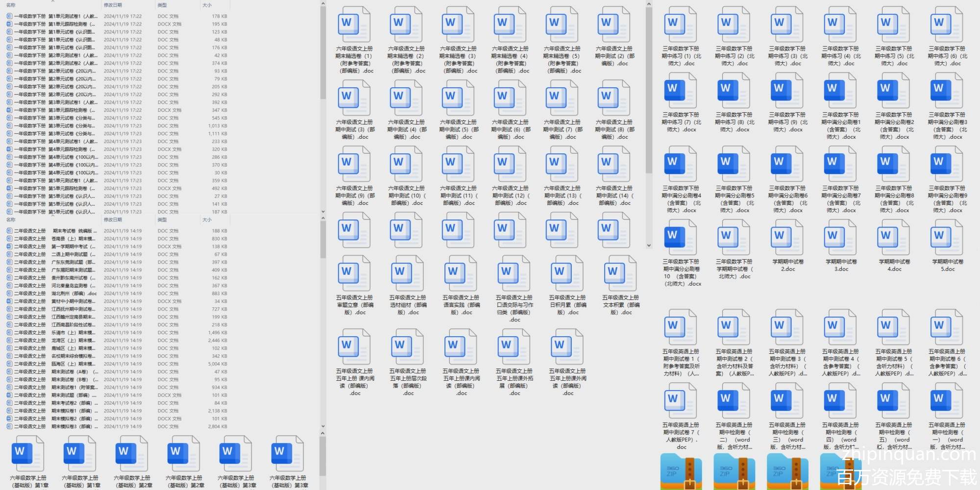Click the leftmost 360 ZIP archive icon

pos(680,471)
